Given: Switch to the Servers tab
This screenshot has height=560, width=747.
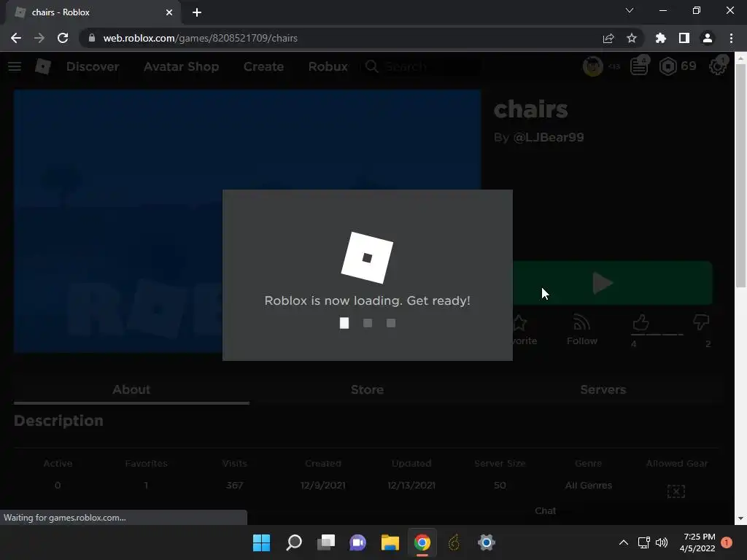Looking at the screenshot, I should coord(603,389).
